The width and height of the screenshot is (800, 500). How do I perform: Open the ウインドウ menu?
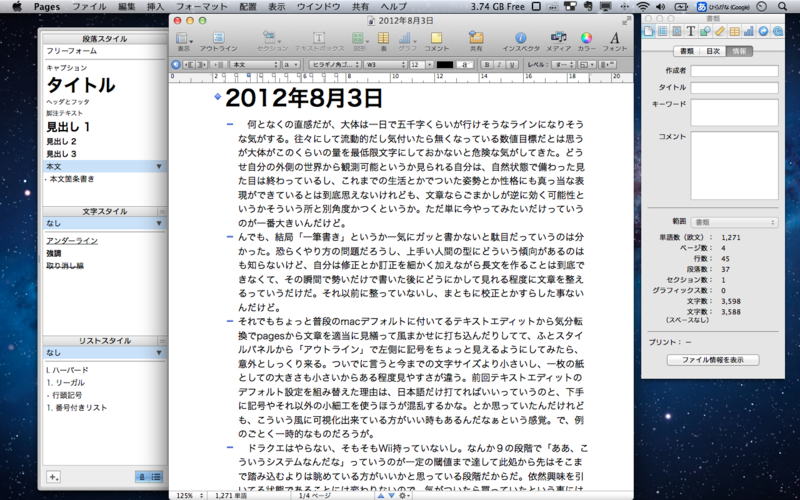click(x=318, y=7)
